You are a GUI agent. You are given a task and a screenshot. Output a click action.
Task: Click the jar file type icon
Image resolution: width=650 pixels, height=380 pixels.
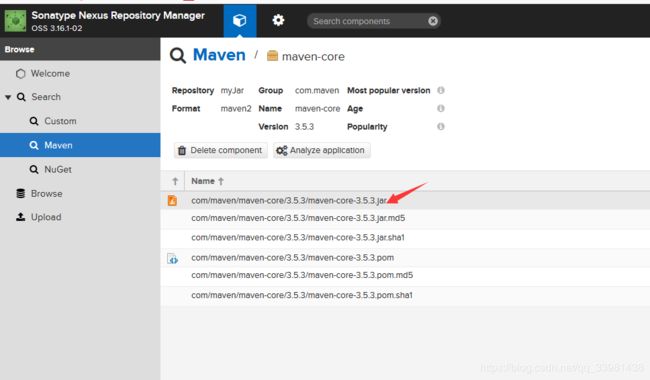click(172, 201)
